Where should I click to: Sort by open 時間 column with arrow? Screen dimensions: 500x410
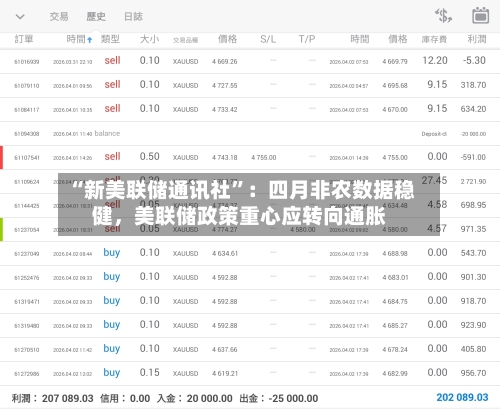[x=79, y=39]
